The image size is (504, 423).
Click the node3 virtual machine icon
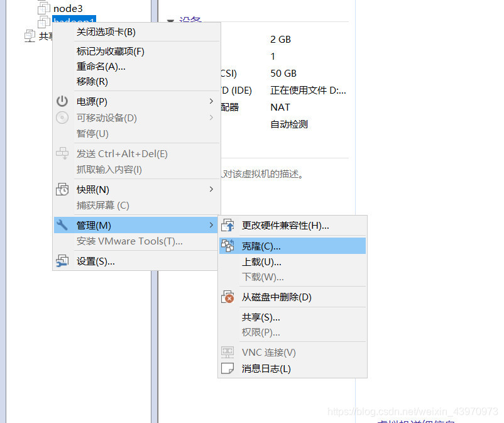coord(44,8)
